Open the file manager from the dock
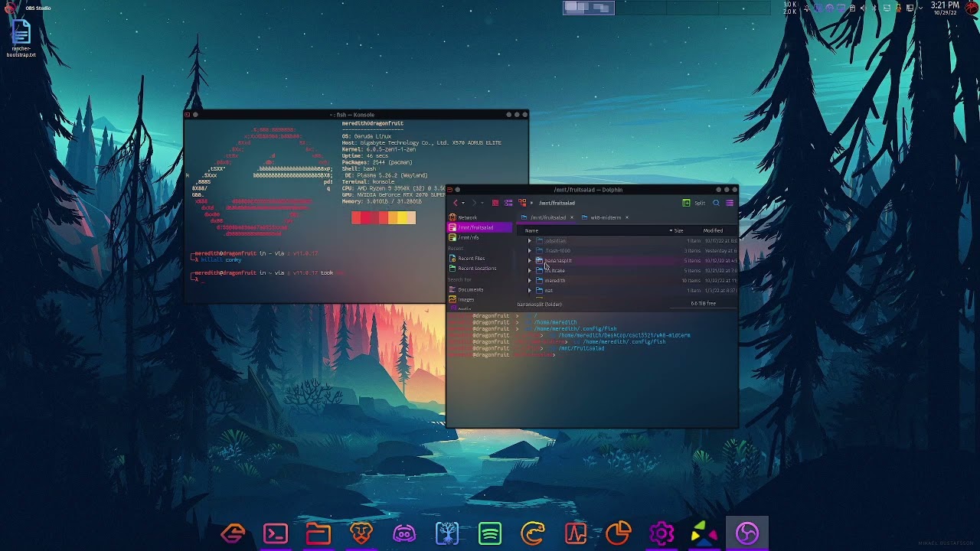The height and width of the screenshot is (551, 980). 318,533
